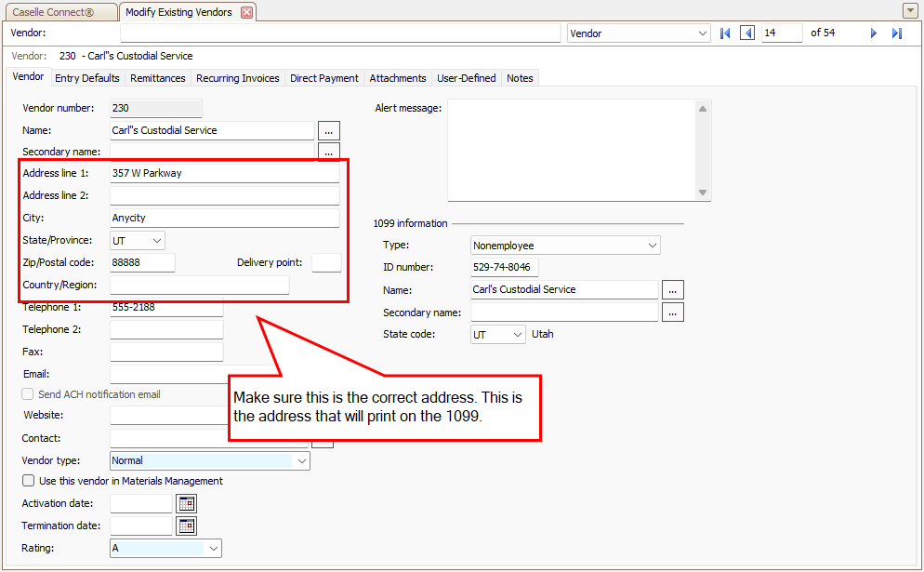This screenshot has height=572, width=924.
Task: Go to the previous vendor record
Action: [x=747, y=33]
